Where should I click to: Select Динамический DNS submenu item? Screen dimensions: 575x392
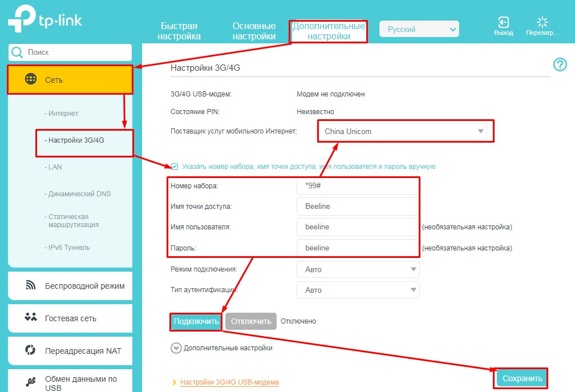pyautogui.click(x=78, y=193)
